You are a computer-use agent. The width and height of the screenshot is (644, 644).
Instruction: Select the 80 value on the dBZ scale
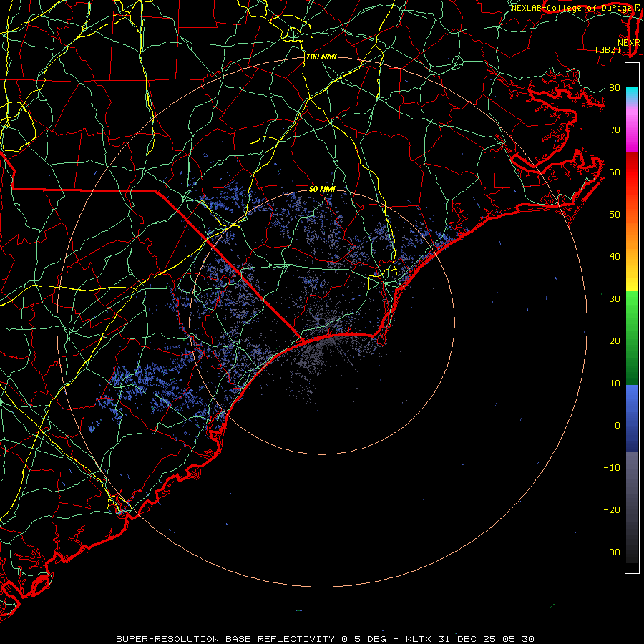coord(615,87)
